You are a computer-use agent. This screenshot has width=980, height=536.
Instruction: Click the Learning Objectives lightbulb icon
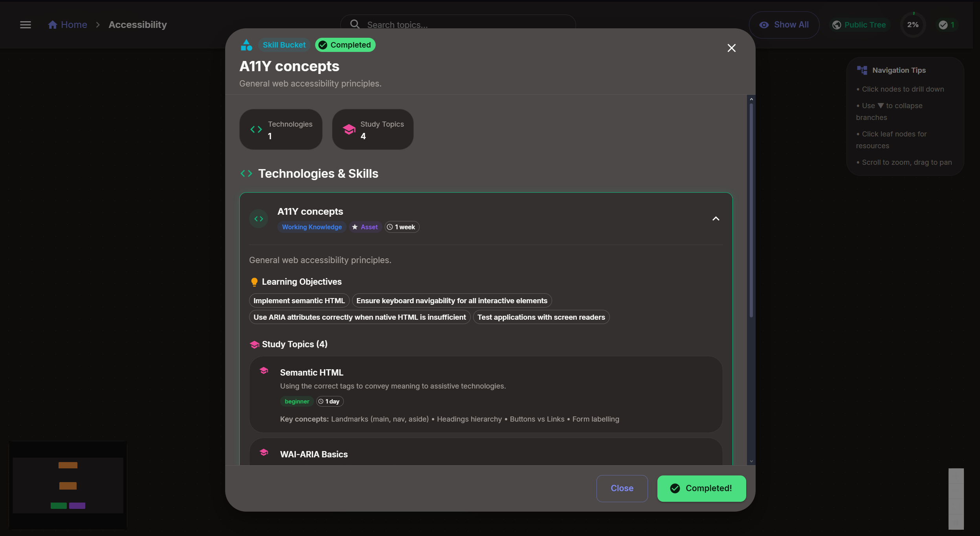pos(254,282)
